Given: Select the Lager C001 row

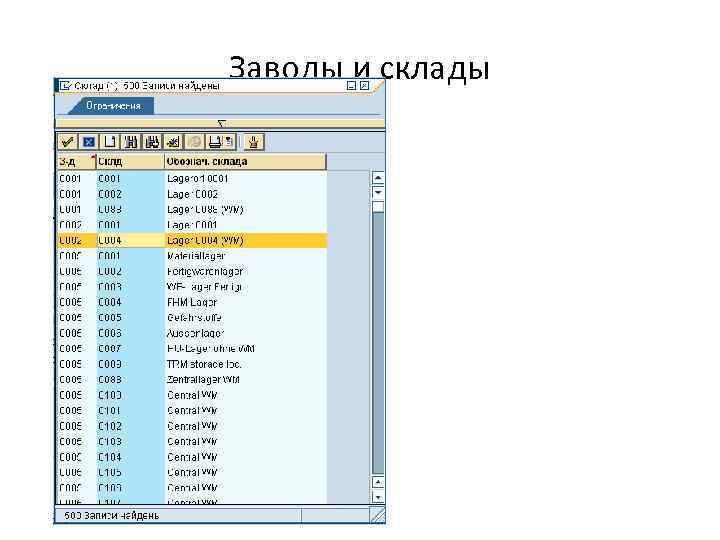Looking at the screenshot, I should (x=191, y=225).
